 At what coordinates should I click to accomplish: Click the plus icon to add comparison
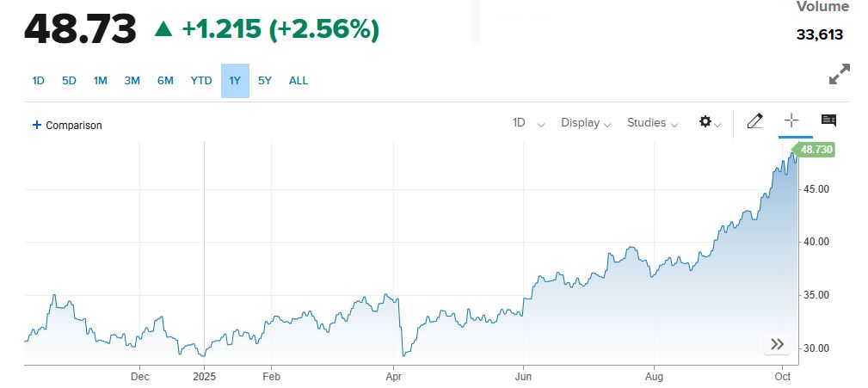36,125
